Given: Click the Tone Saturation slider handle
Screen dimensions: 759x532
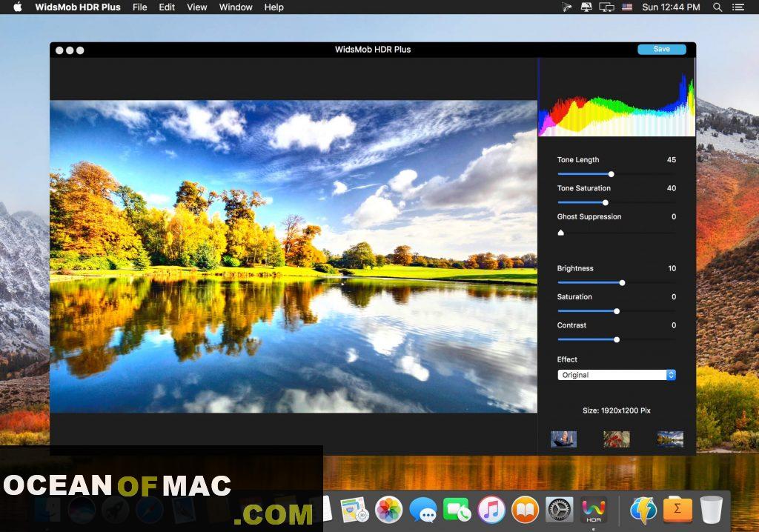Looking at the screenshot, I should (605, 203).
